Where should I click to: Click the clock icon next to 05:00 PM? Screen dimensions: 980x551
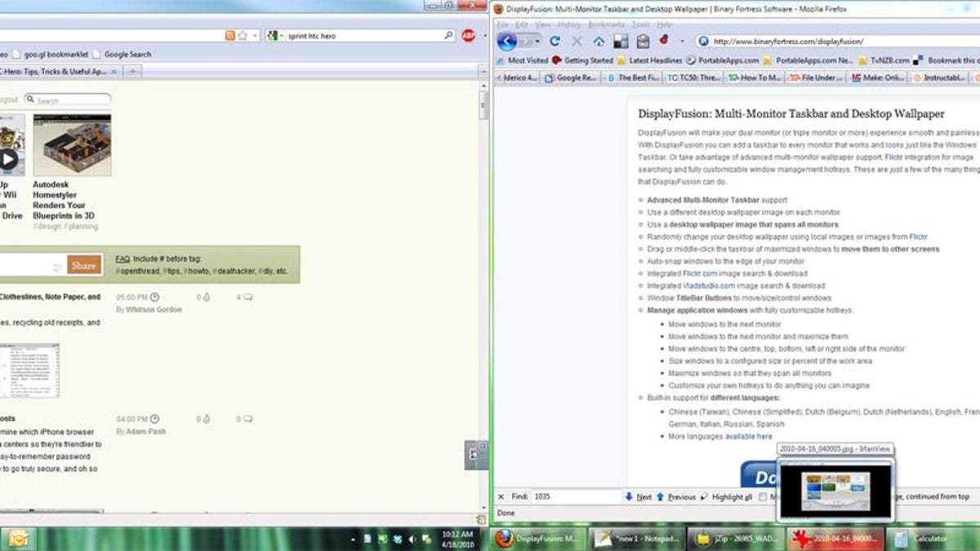pyautogui.click(x=154, y=297)
